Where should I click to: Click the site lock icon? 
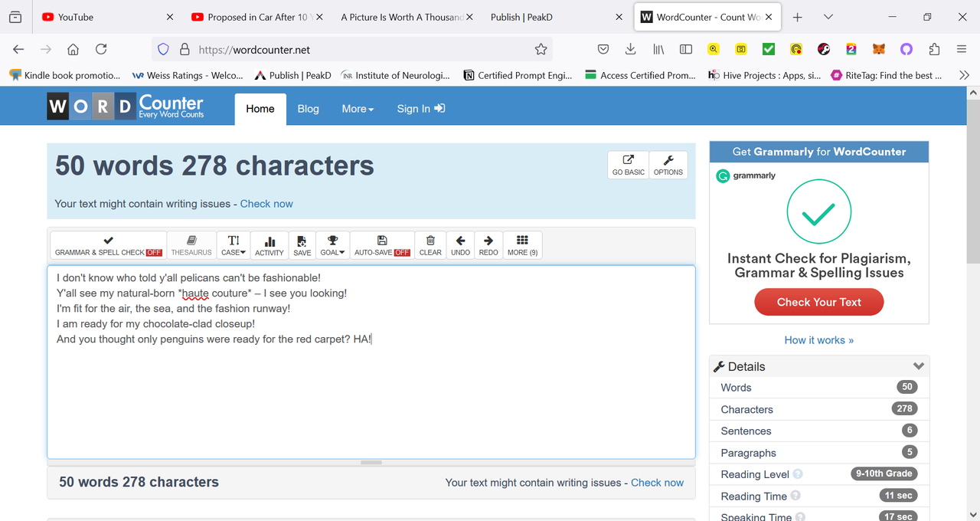(185, 49)
